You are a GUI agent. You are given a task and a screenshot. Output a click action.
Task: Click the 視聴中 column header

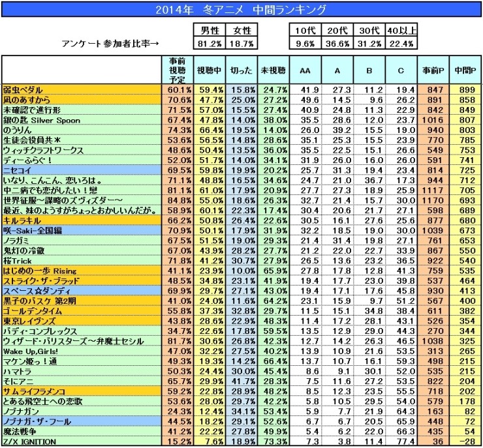coord(210,70)
